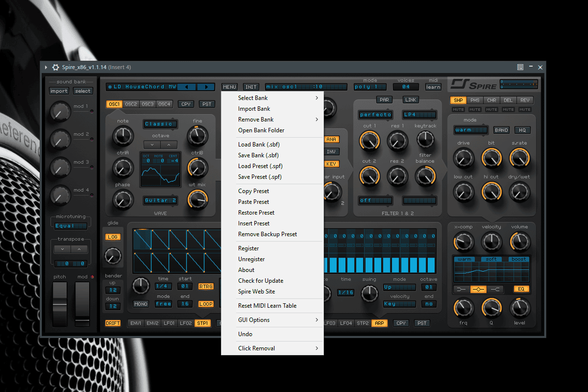Screen dimensions: 588x392
Task: Toggle the RTRG button
Action: pyautogui.click(x=206, y=287)
